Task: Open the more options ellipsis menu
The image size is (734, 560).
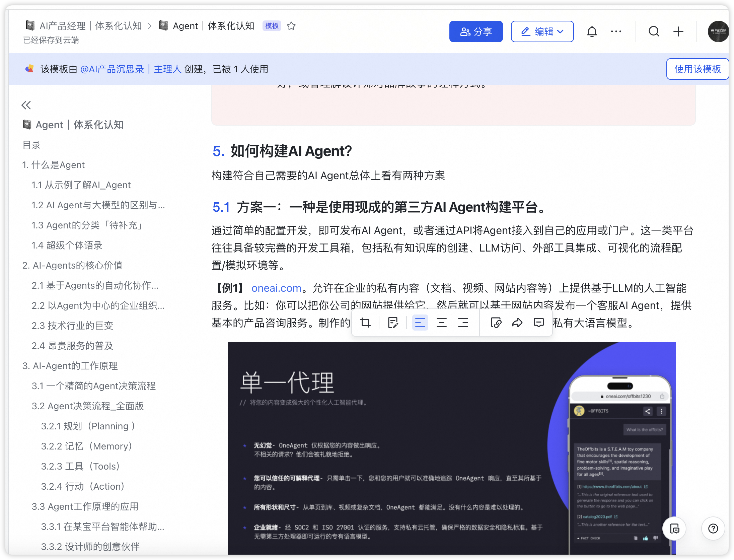Action: [x=616, y=32]
